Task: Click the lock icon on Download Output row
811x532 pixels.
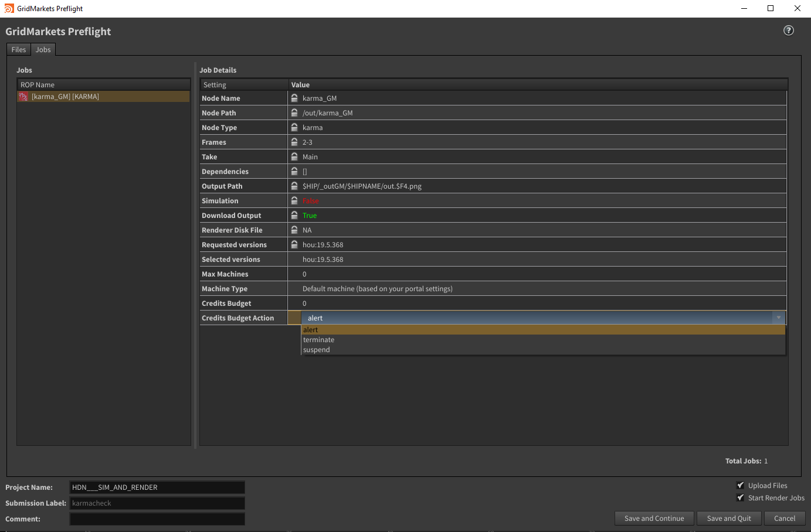Action: (x=294, y=215)
